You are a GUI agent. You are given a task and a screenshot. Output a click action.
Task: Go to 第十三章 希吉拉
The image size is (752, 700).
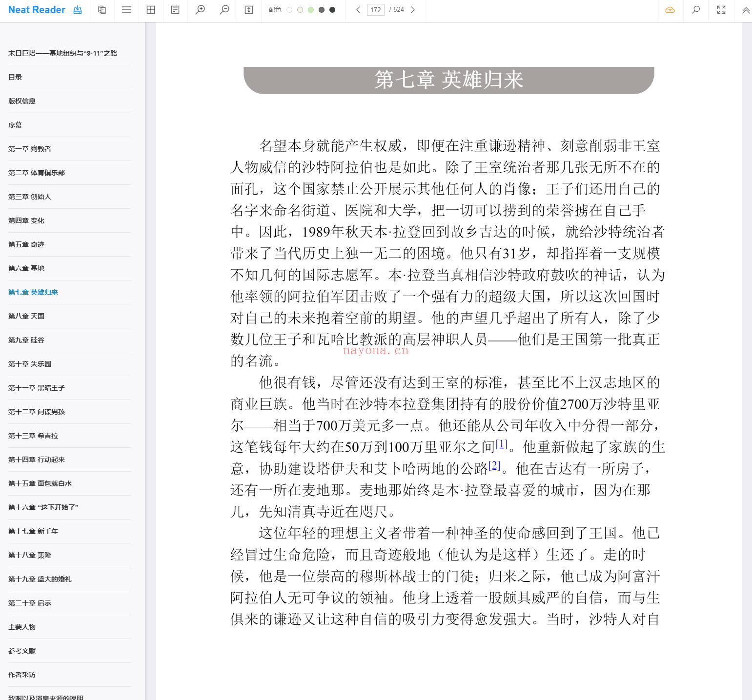pyautogui.click(x=33, y=436)
